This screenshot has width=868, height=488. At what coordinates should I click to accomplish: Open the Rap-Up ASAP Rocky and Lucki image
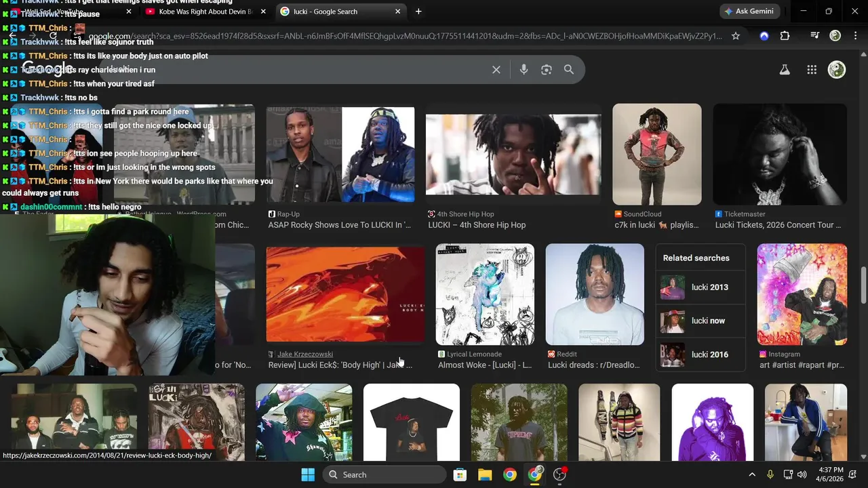point(340,155)
